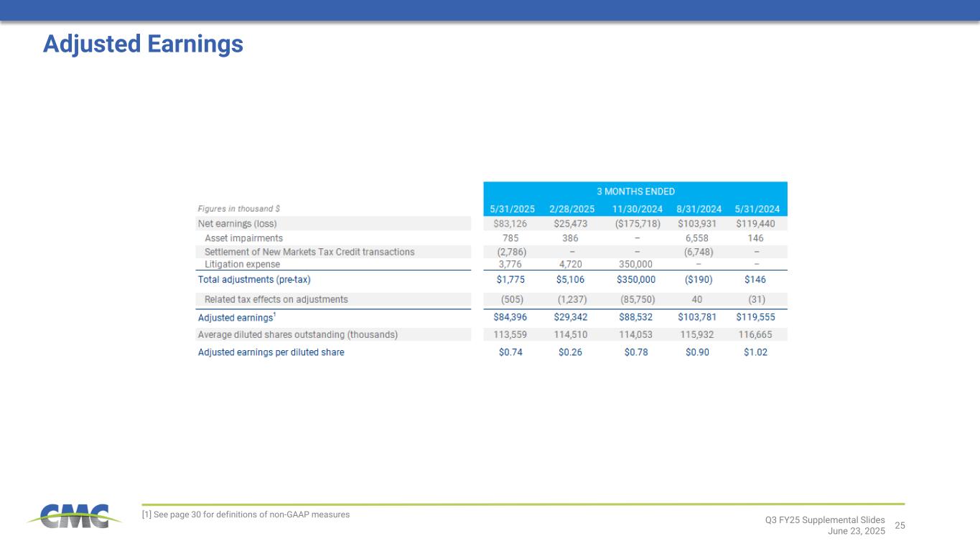Select the 'Adjusted Earnings' slide title

pos(143,44)
